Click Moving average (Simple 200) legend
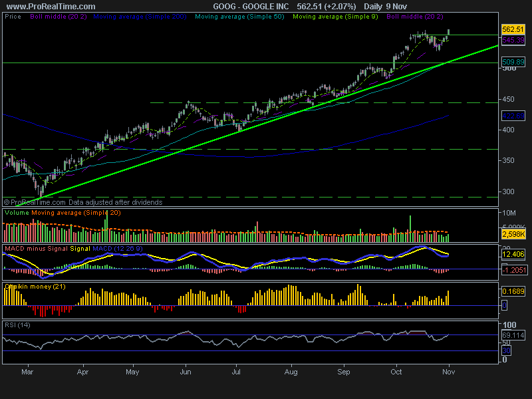The image size is (532, 399). pos(140,16)
